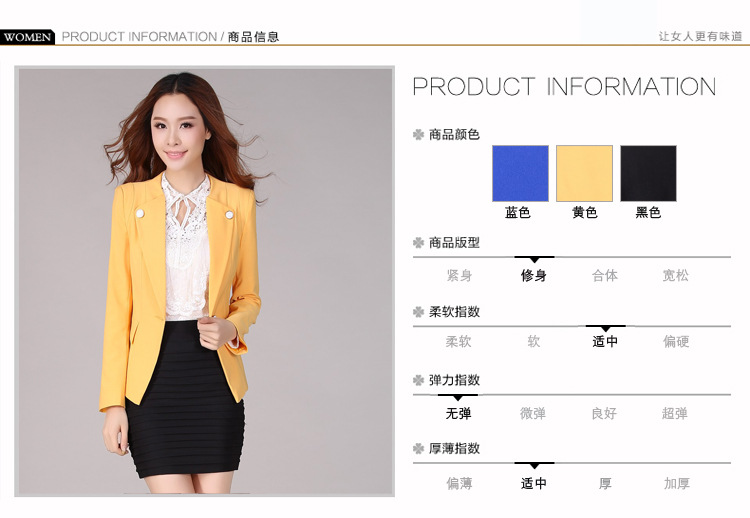Image resolution: width=750 pixels, height=518 pixels.
Task: Click the 超弹 elasticity option
Action: coord(675,413)
